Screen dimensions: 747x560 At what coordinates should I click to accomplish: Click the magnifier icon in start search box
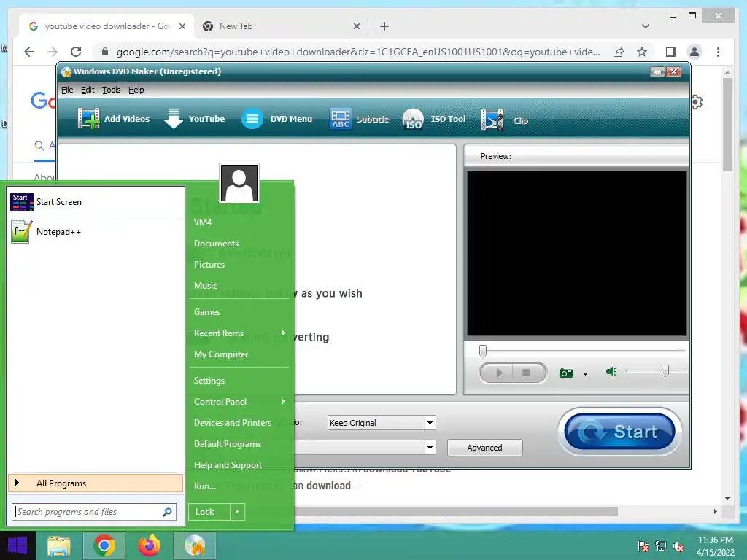point(167,512)
